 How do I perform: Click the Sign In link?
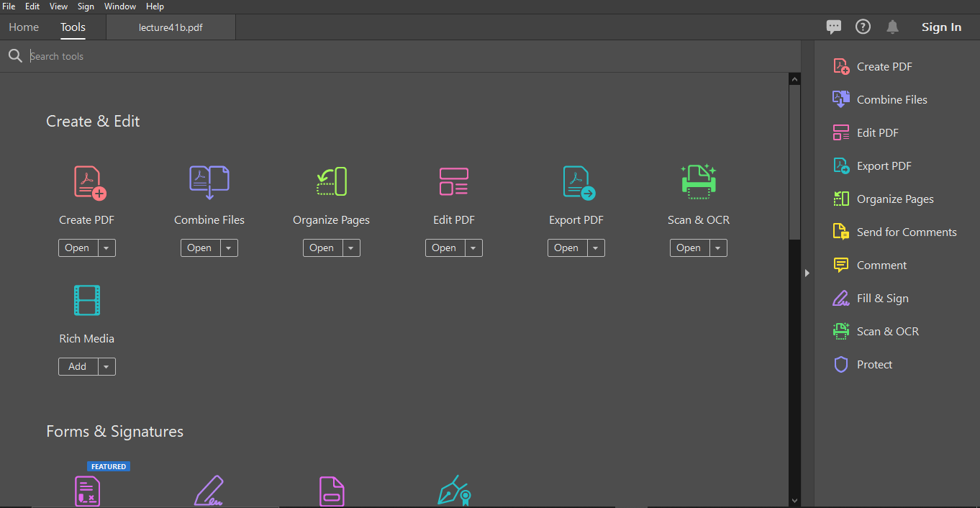tap(941, 27)
